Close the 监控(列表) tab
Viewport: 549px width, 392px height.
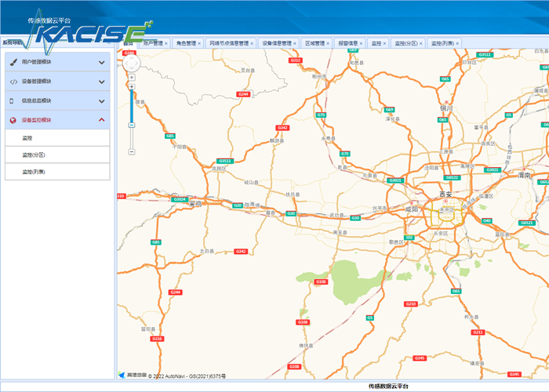click(x=457, y=44)
